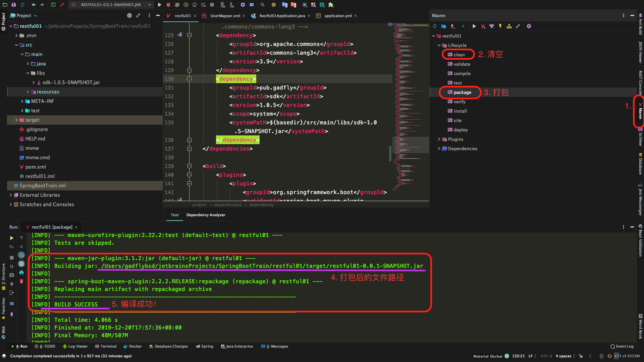The width and height of the screenshot is (644, 362).
Task: Click the Maven show dependencies diagram icon
Action: tap(509, 26)
